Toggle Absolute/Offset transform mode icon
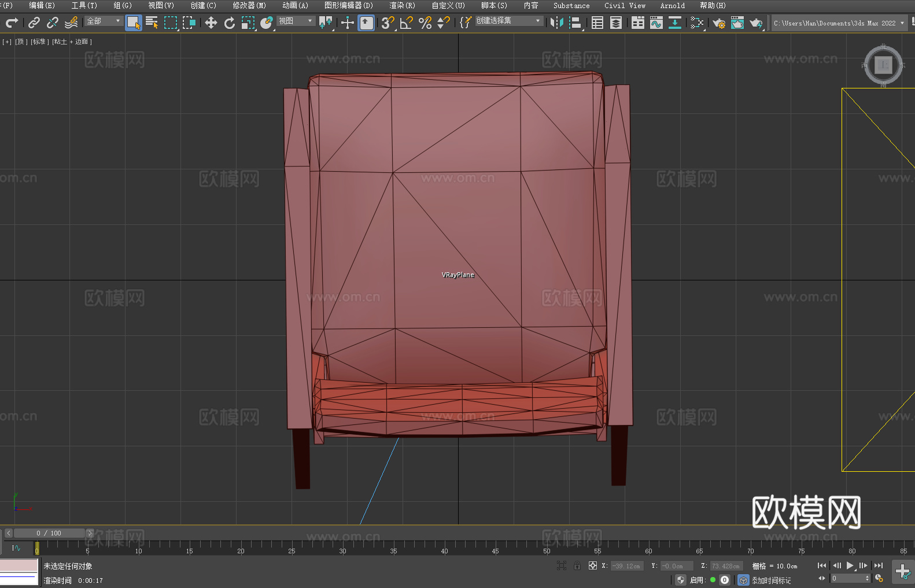 (x=593, y=565)
